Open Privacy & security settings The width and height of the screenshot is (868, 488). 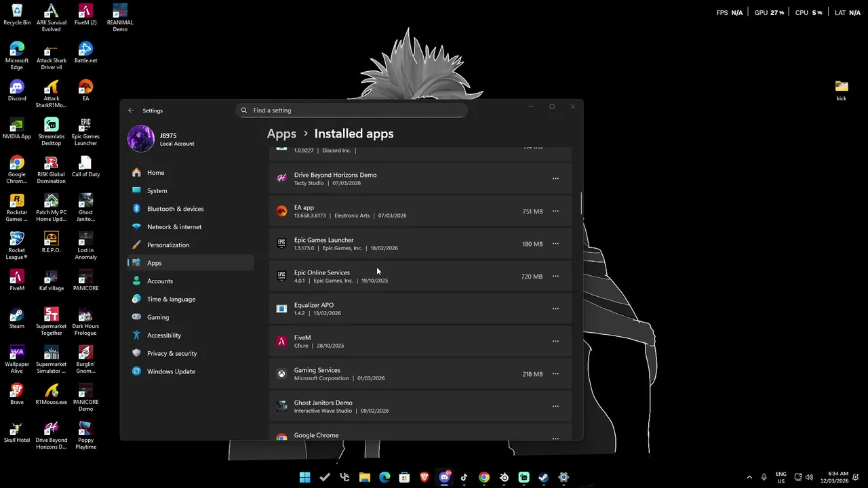(191, 353)
